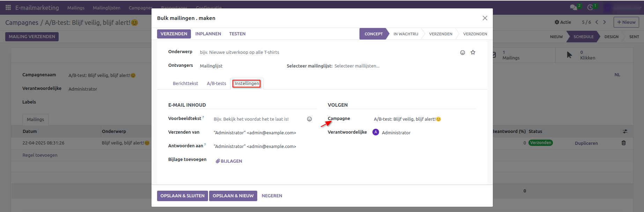Click the BIJLAGEN attachment button

click(229, 161)
